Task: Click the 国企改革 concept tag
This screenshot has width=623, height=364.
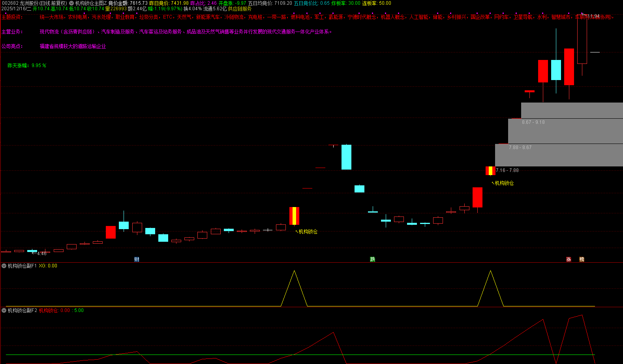Action: coord(480,17)
